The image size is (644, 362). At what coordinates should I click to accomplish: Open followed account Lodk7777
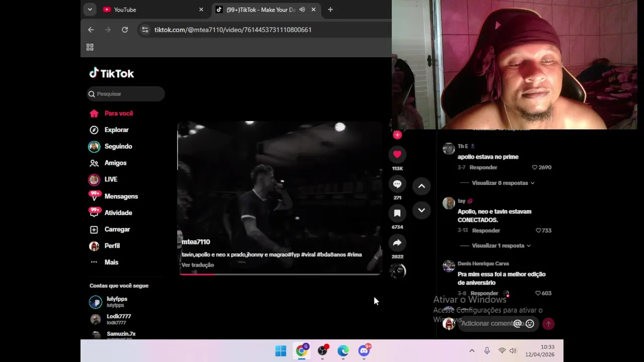coord(119,319)
